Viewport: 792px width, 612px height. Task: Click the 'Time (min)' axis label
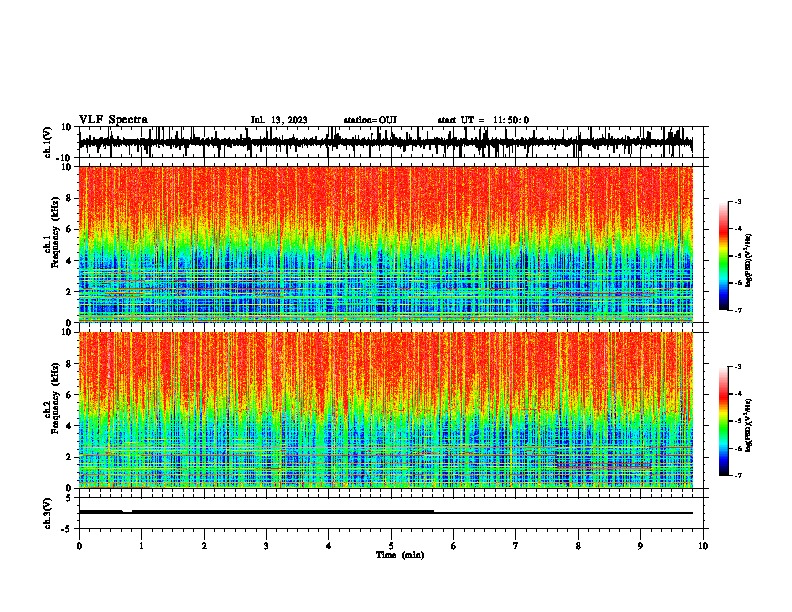pos(400,555)
